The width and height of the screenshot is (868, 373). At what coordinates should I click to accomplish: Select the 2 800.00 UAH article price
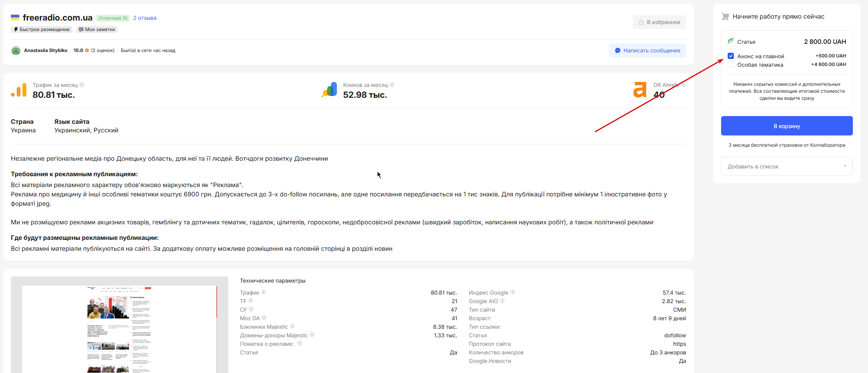click(x=825, y=42)
